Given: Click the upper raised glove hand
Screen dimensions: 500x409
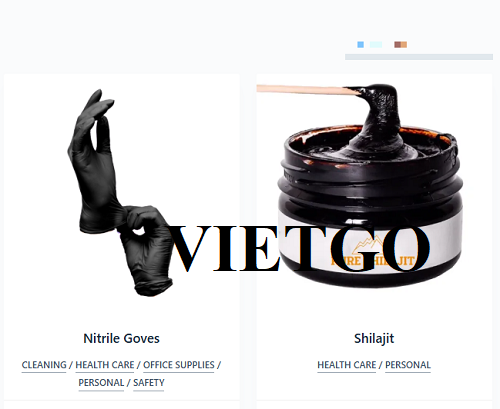Looking at the screenshot, I should pos(97,160).
